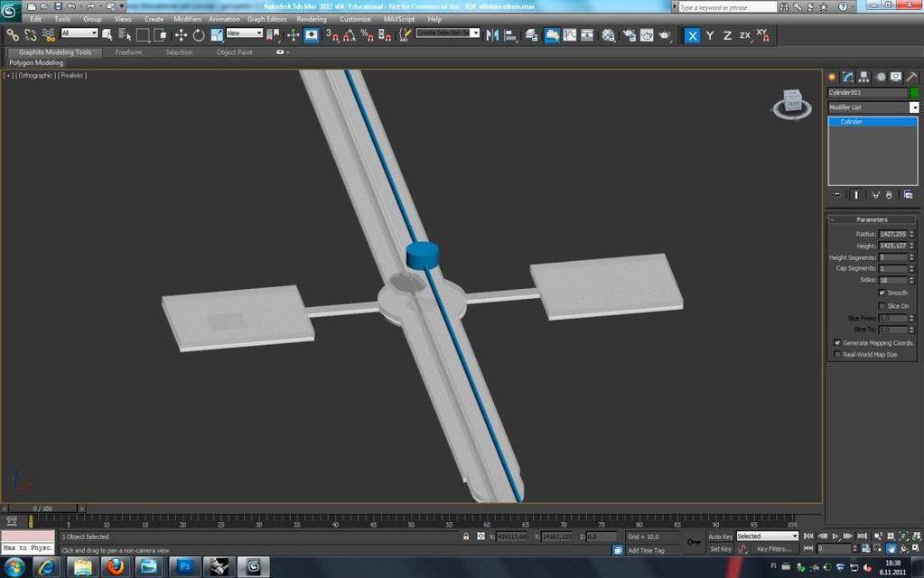The image size is (924, 578).
Task: Restrict transform to Y axis
Action: point(710,35)
